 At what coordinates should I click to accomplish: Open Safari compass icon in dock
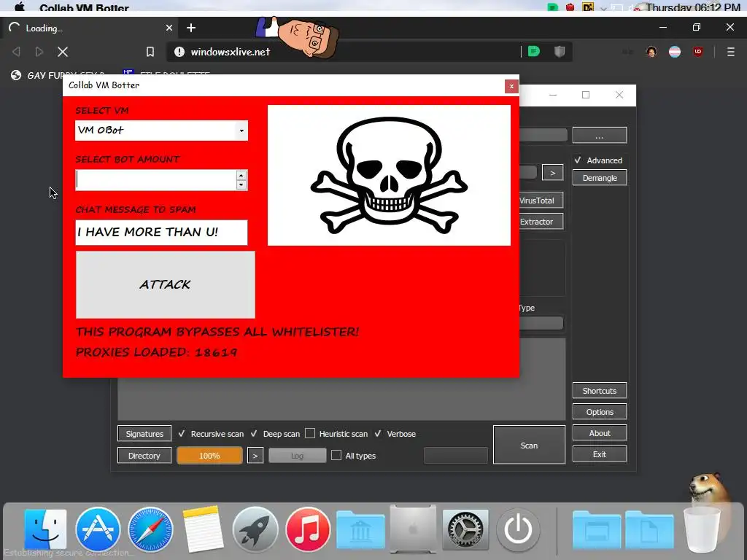(150, 529)
